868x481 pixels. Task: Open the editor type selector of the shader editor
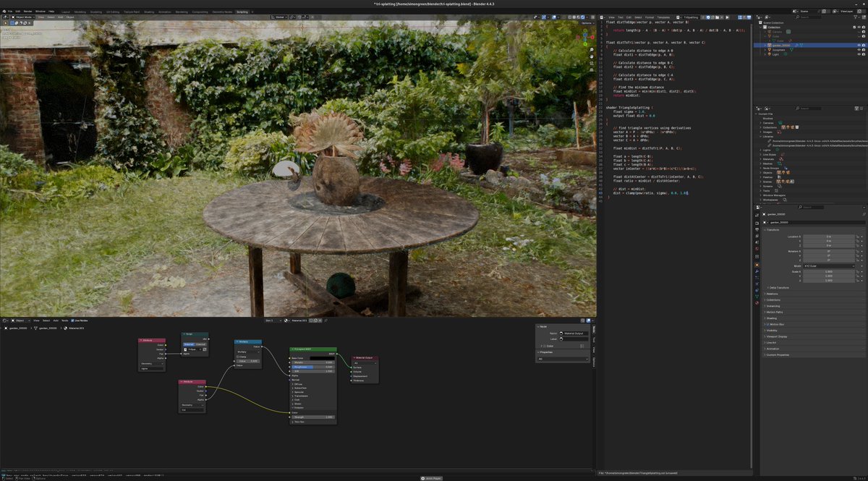tap(5, 320)
